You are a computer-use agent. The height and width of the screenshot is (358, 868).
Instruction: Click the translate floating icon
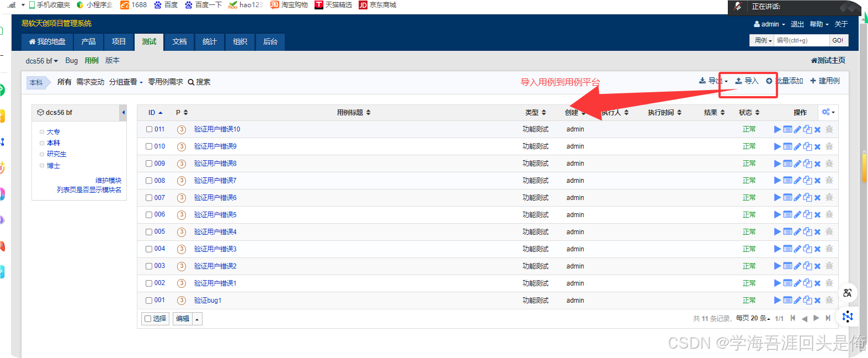click(x=848, y=293)
